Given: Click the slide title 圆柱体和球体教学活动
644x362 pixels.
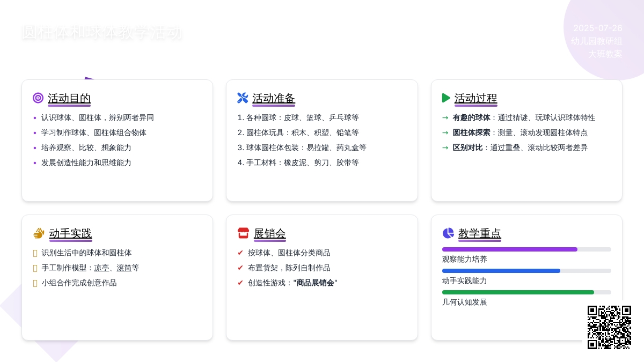Looking at the screenshot, I should coord(102,32).
